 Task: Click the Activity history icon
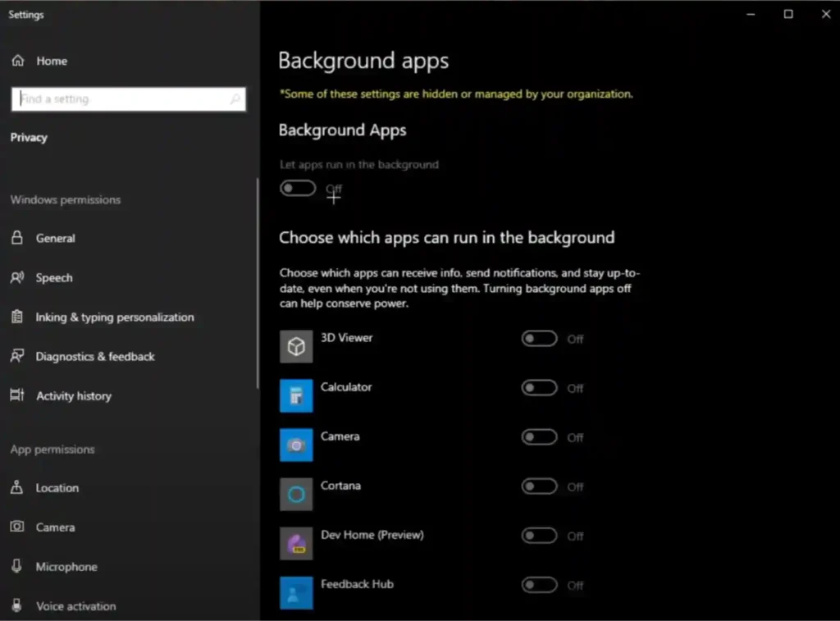coord(17,395)
